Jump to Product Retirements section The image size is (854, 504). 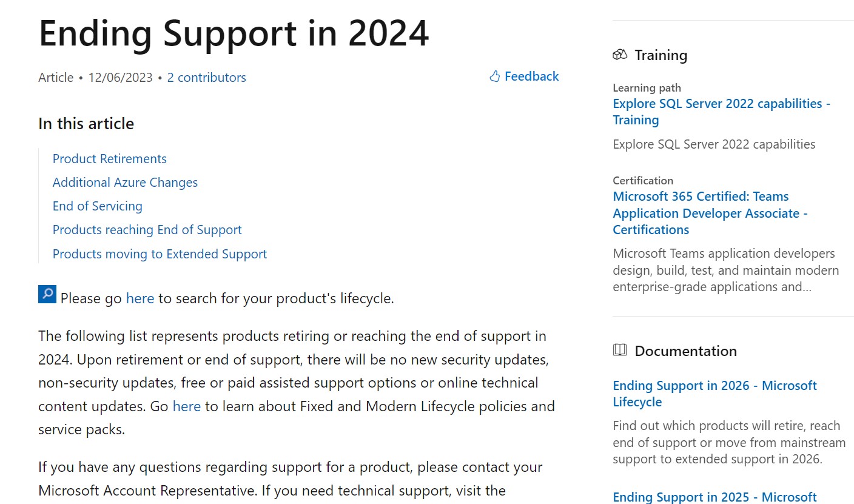pyautogui.click(x=109, y=159)
